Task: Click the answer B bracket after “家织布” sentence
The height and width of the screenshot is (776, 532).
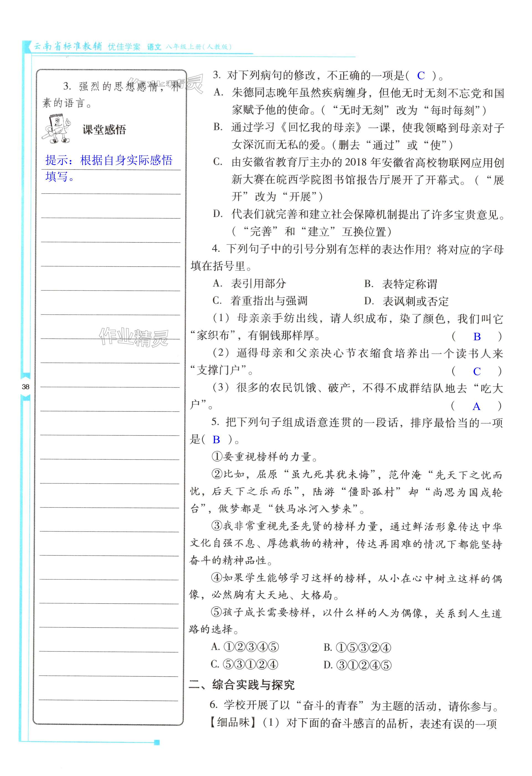Action: (477, 337)
